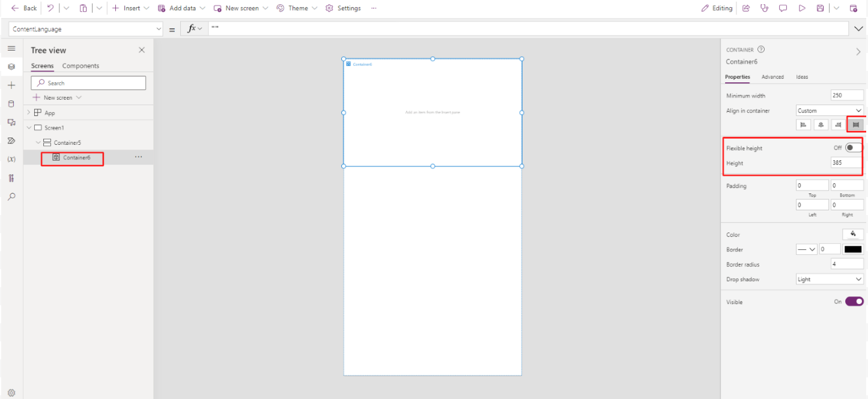The width and height of the screenshot is (868, 399).
Task: Toggle the Visible switch off
Action: pos(854,302)
